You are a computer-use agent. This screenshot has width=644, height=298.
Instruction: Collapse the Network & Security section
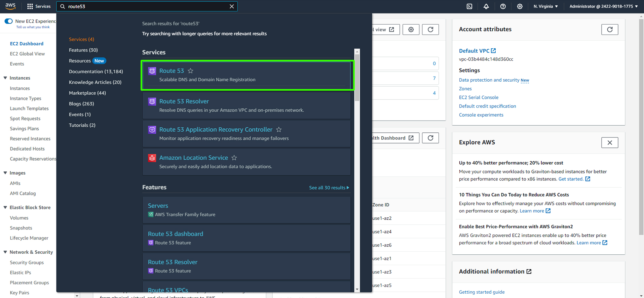5,252
